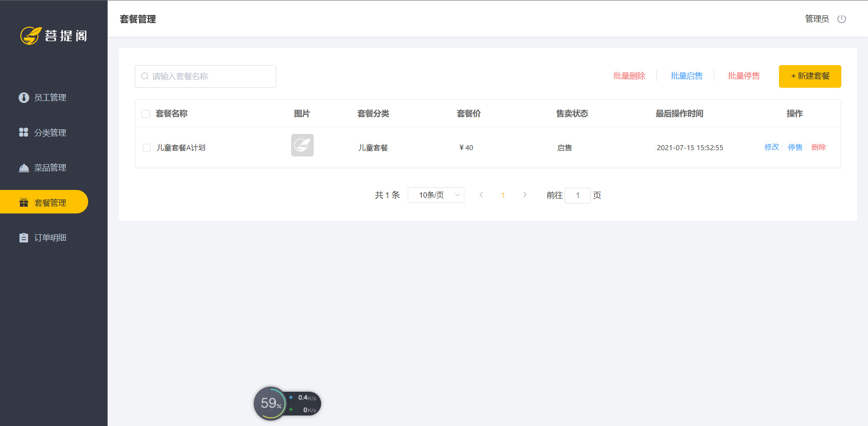The image size is (868, 426).
Task: Toggle the select-all checkbox in table header
Action: click(x=146, y=114)
